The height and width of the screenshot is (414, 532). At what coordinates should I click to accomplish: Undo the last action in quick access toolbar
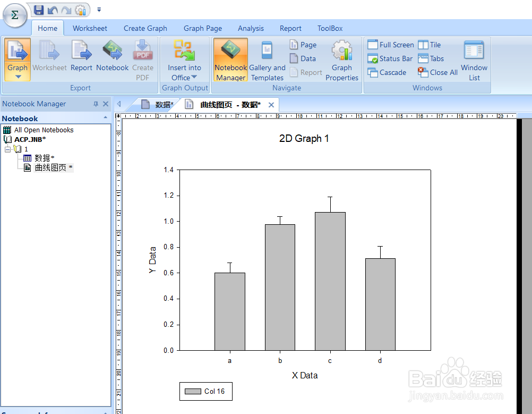[52, 10]
